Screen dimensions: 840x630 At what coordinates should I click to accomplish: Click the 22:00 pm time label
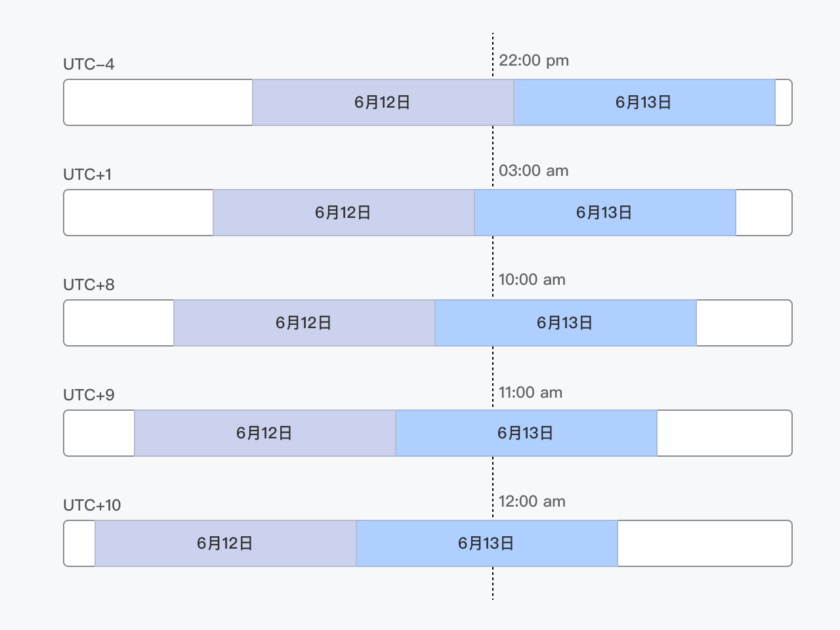534,60
